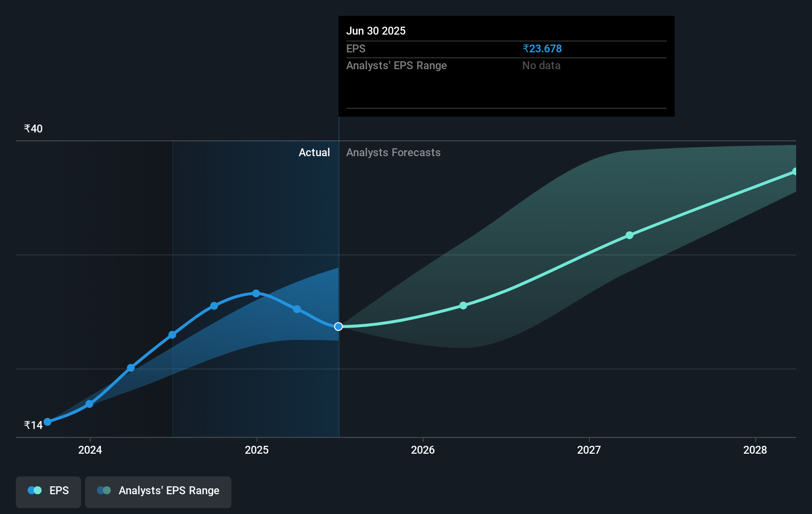This screenshot has width=812, height=514.
Task: Click the ₹23.678 EPS value in tooltip
Action: (542, 48)
